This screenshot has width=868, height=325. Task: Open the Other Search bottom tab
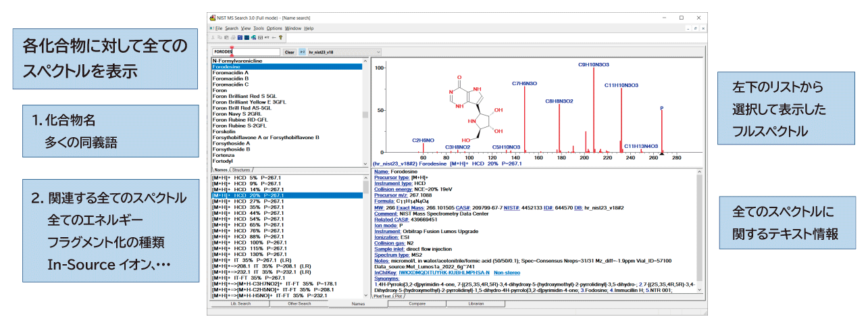click(x=299, y=304)
